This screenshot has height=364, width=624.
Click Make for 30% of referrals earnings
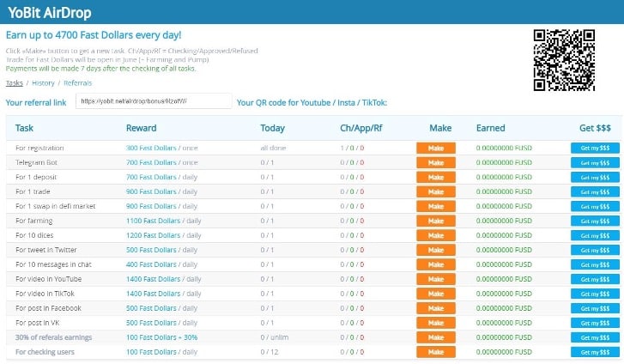click(436, 337)
